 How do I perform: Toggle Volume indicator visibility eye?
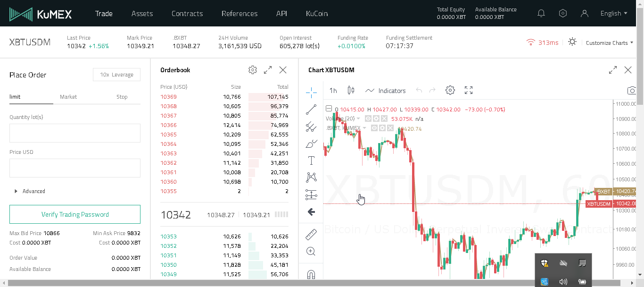click(x=369, y=118)
